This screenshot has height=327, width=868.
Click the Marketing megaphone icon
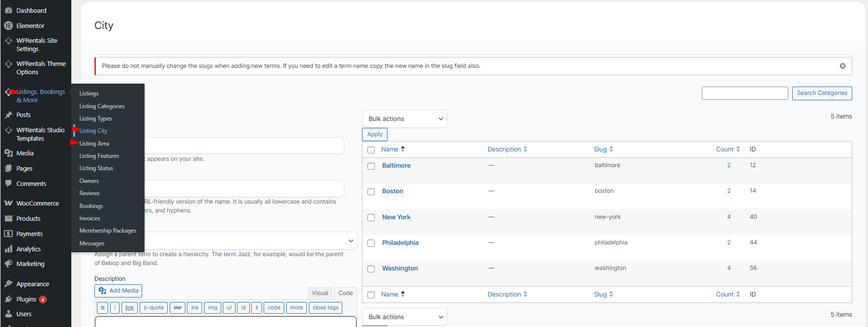click(x=8, y=264)
